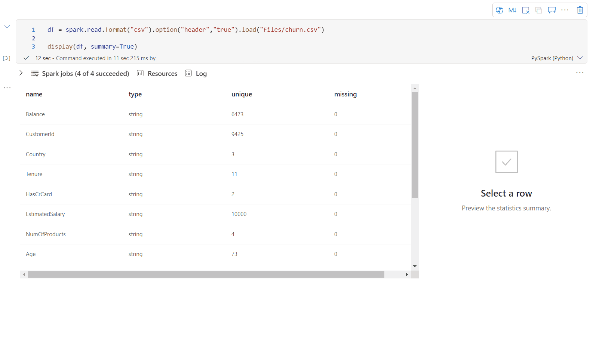Click Spark jobs (4 of 4 succeeded)

tap(85, 74)
